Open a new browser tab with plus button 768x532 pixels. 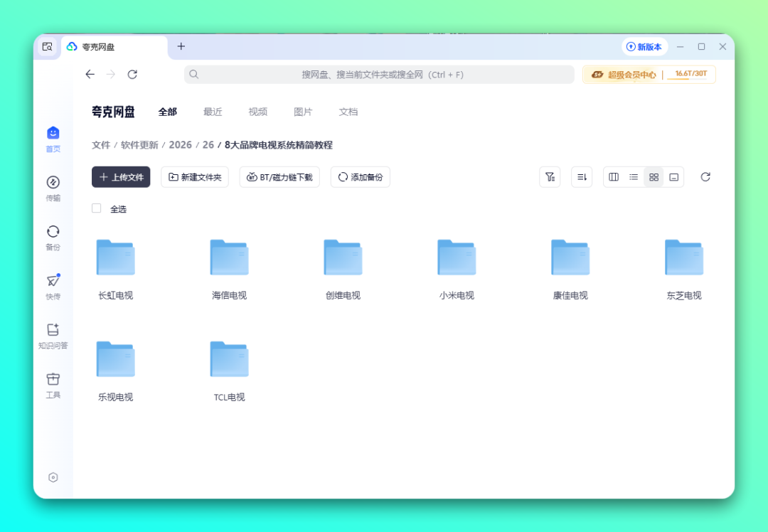pos(181,46)
